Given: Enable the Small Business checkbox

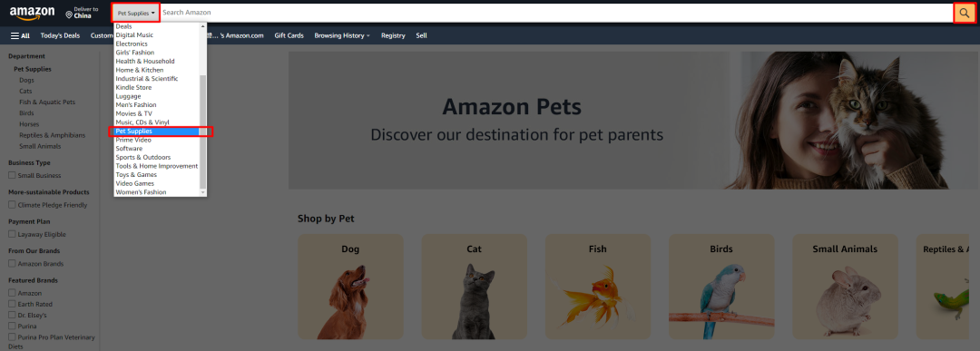Looking at the screenshot, I should [12, 176].
